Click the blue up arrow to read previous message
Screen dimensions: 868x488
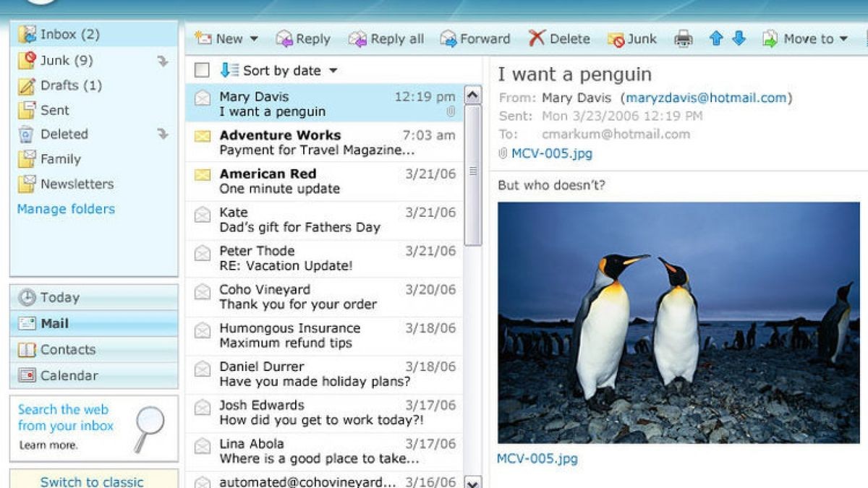(715, 38)
